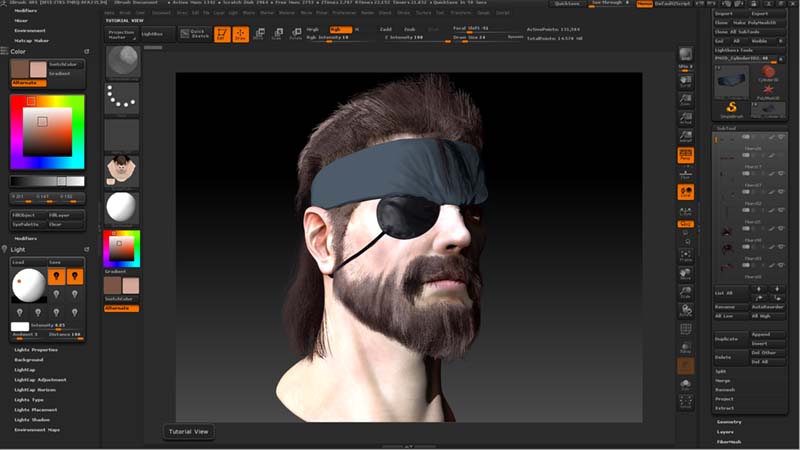
Task: Expand LightCap Adjustment section
Action: click(x=40, y=380)
